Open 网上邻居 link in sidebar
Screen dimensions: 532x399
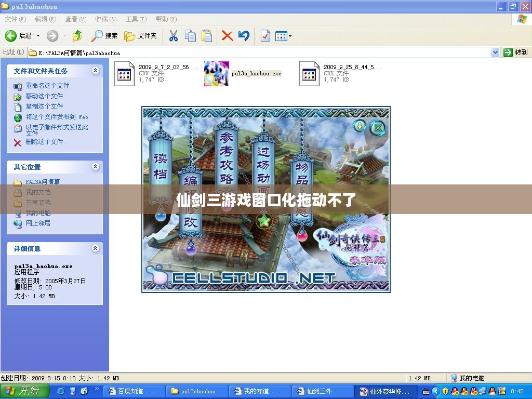[x=38, y=223]
